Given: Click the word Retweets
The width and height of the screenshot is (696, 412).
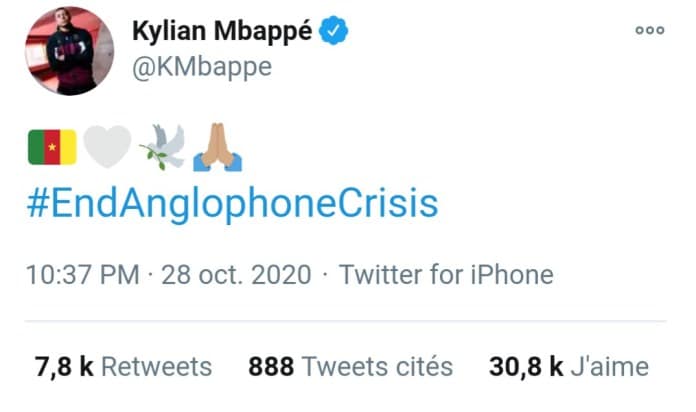Looking at the screenshot, I should pyautogui.click(x=157, y=367).
